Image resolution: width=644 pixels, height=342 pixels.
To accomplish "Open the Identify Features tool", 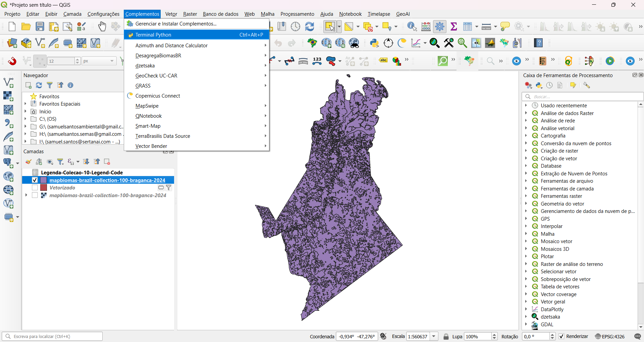I will pyautogui.click(x=412, y=26).
